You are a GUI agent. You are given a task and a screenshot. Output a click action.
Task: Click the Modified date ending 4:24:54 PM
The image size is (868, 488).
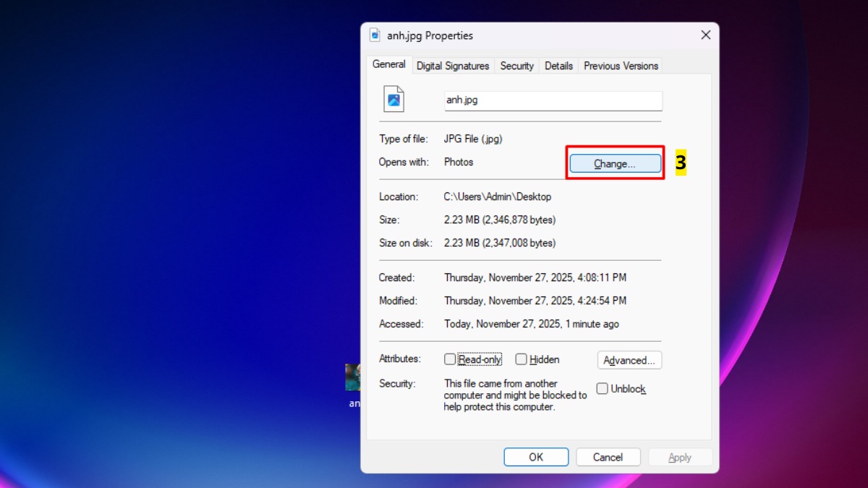click(x=535, y=301)
